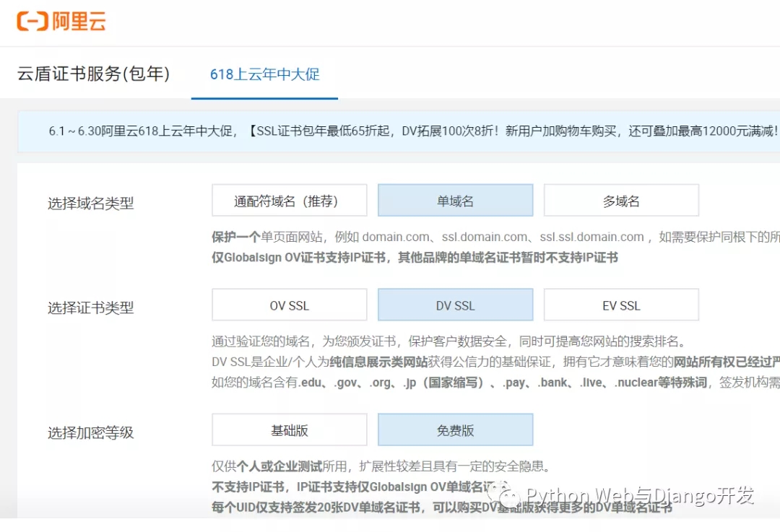Click the 618 promotion banner notice
Viewport: 780px width, 532px height.
click(x=399, y=131)
